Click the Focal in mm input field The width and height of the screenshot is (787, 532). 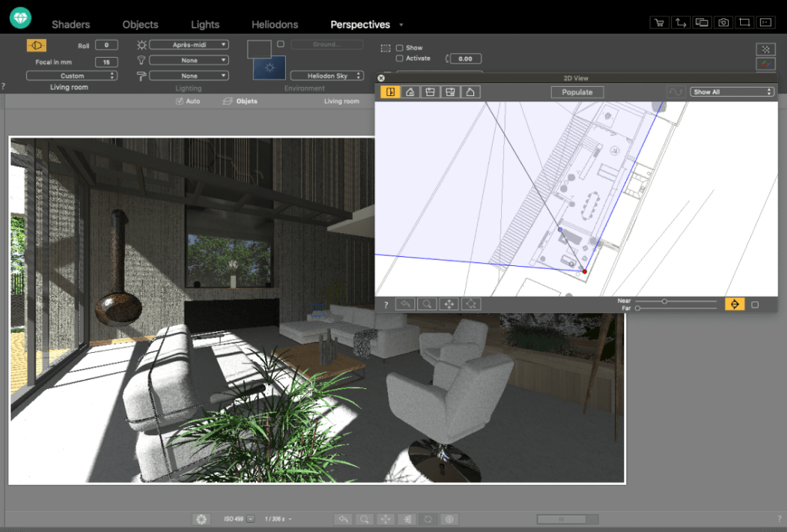tap(106, 62)
